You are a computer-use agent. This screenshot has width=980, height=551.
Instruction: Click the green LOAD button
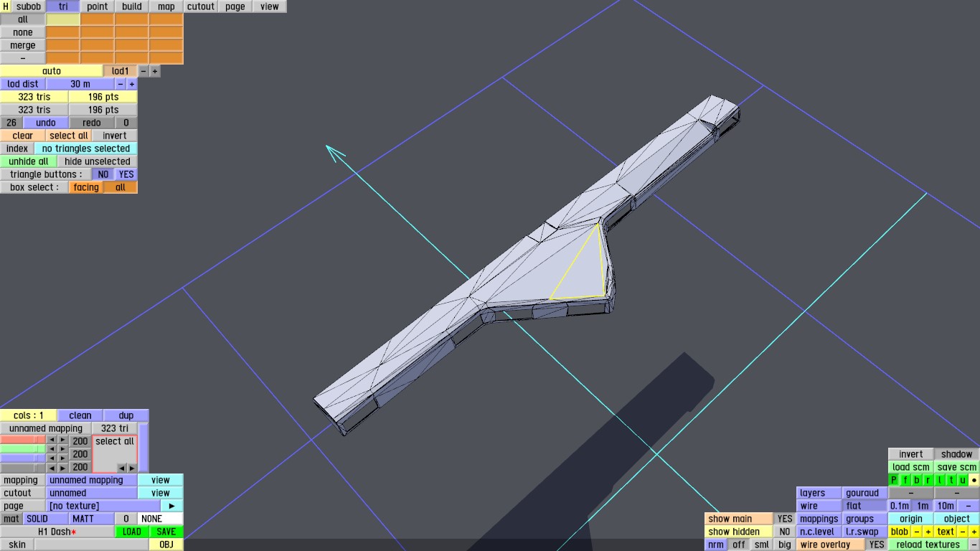pyautogui.click(x=132, y=532)
